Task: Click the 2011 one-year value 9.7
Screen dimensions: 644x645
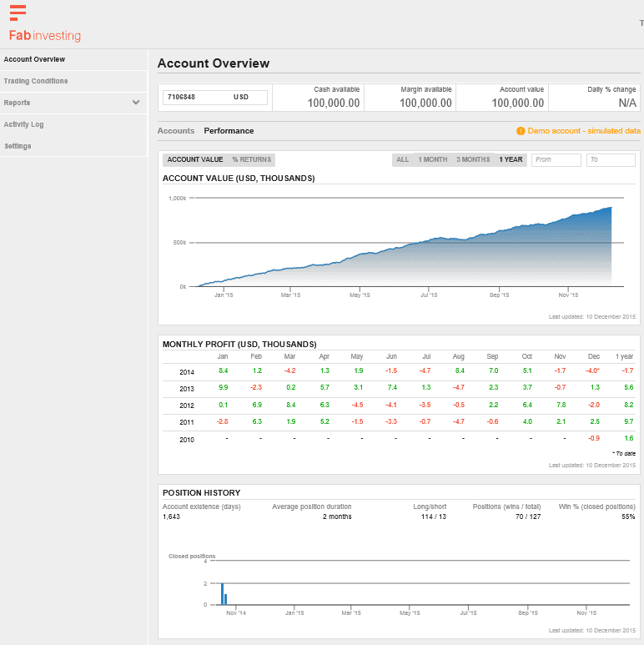Action: coord(629,421)
